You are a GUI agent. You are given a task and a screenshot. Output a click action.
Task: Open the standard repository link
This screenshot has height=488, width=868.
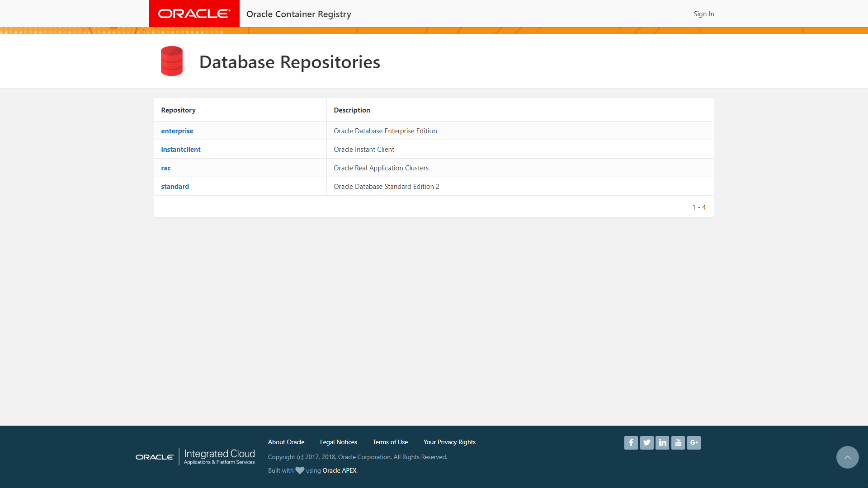pyautogui.click(x=175, y=187)
